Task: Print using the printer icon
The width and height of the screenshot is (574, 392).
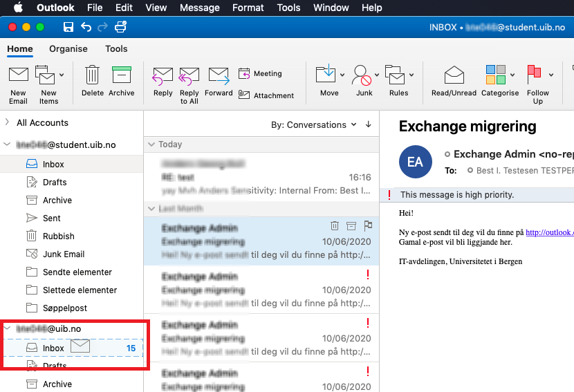Action: pyautogui.click(x=121, y=27)
